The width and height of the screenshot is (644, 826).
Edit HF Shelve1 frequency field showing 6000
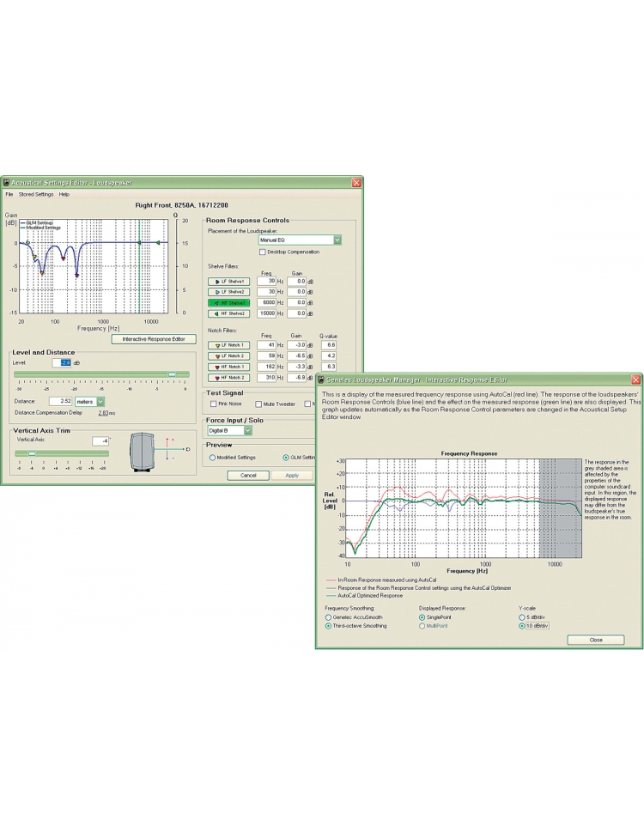[267, 303]
